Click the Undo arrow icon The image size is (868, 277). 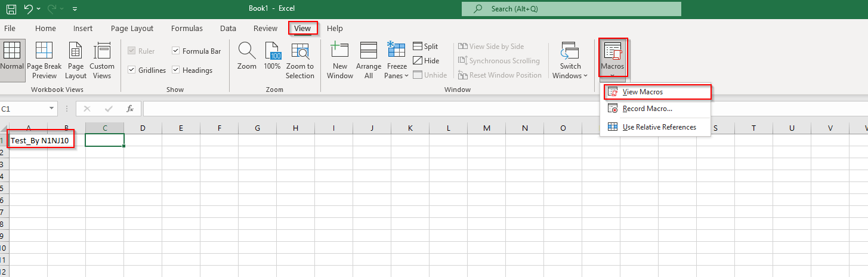pyautogui.click(x=28, y=9)
